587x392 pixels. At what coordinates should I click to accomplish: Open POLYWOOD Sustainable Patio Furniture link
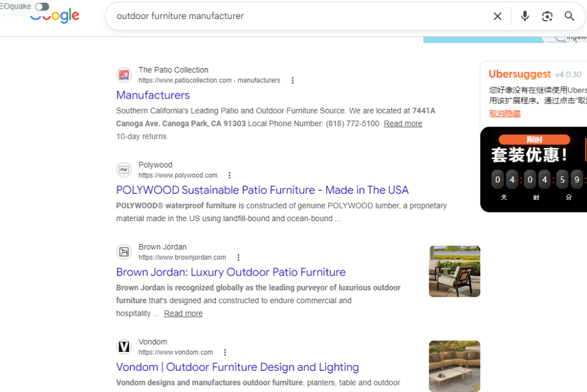click(263, 190)
